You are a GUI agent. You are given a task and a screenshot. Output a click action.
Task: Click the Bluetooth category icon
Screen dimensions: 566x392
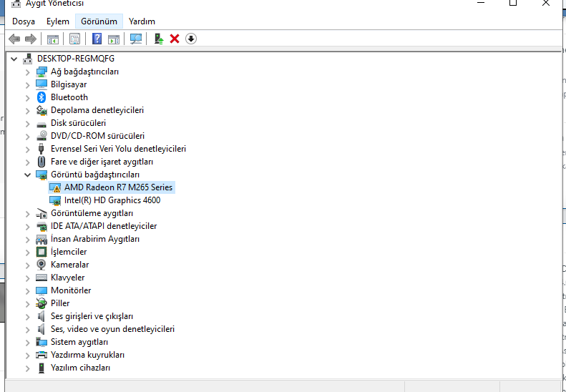point(42,97)
